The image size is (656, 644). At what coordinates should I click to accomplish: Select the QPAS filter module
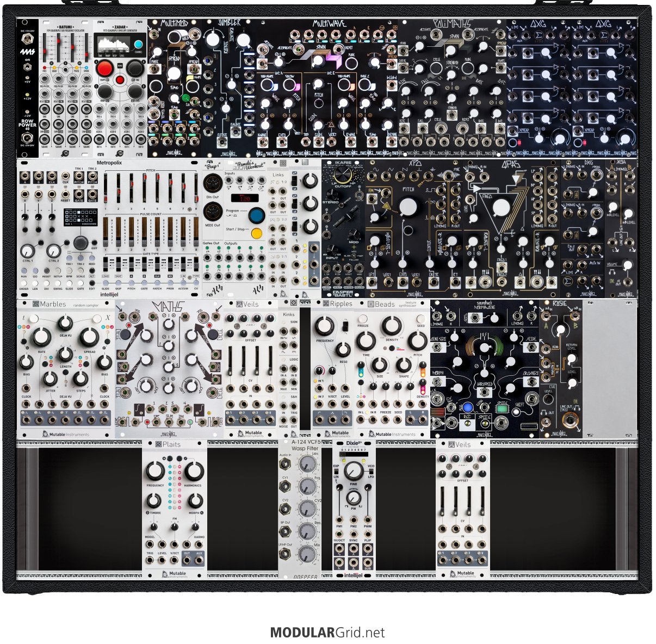tap(512, 228)
